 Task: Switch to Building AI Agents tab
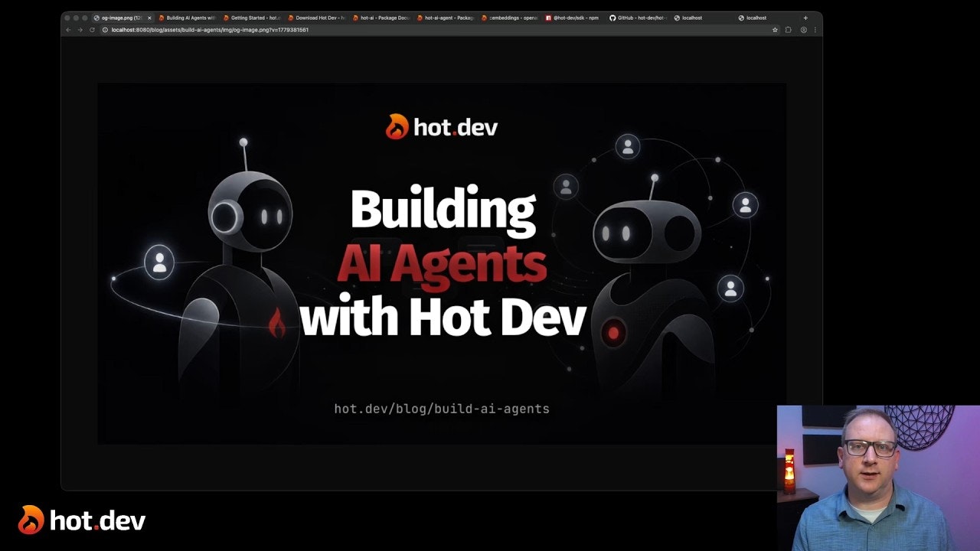[x=188, y=18]
